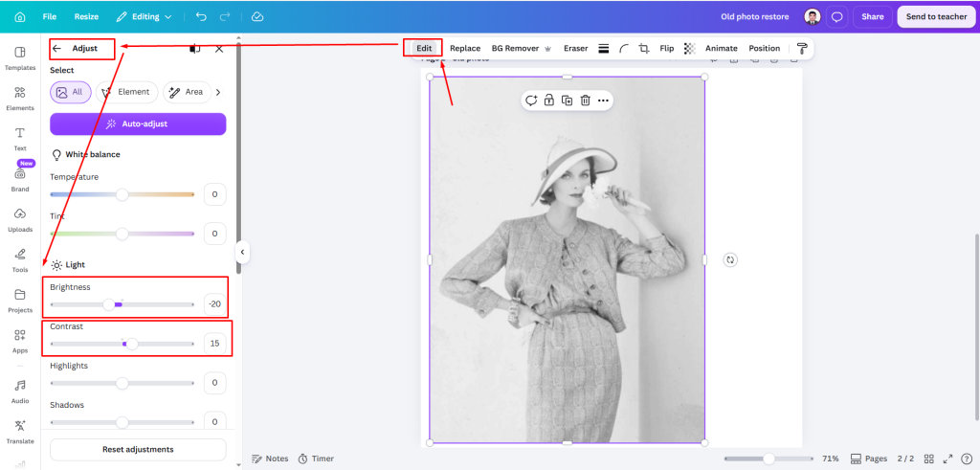Select Element adjustment target
This screenshot has height=470, width=980.
click(127, 92)
